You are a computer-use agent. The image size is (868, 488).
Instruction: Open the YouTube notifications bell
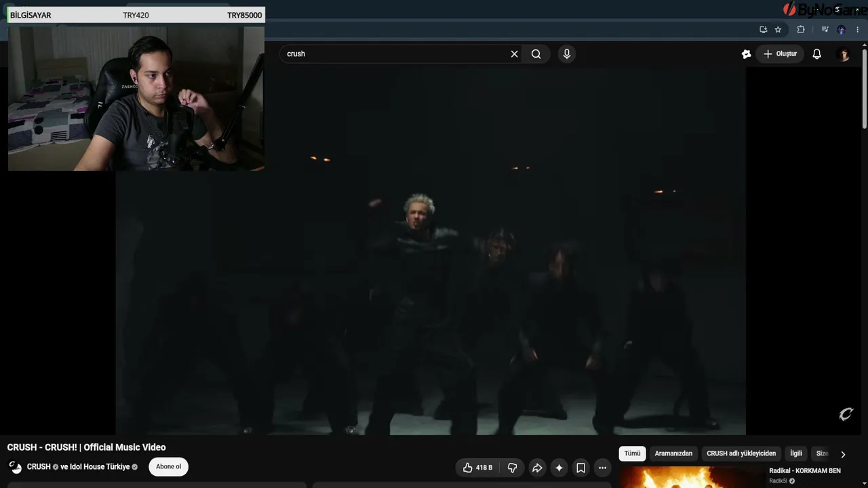817,54
